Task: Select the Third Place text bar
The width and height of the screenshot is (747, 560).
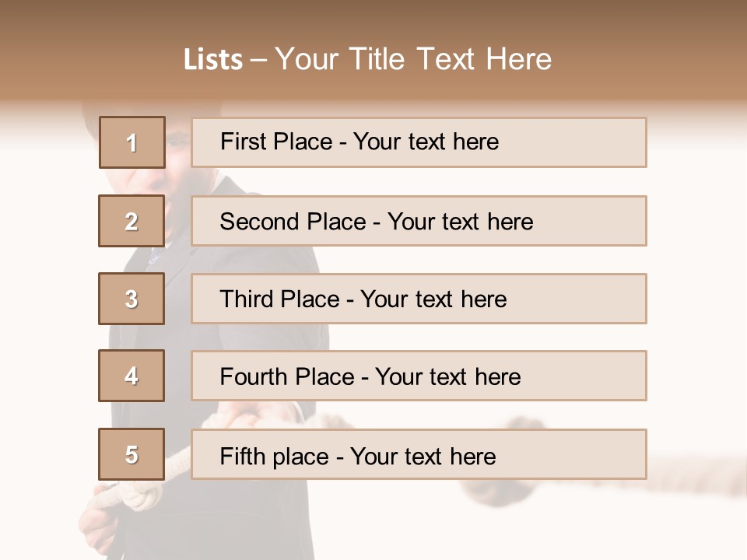Action: (x=419, y=299)
